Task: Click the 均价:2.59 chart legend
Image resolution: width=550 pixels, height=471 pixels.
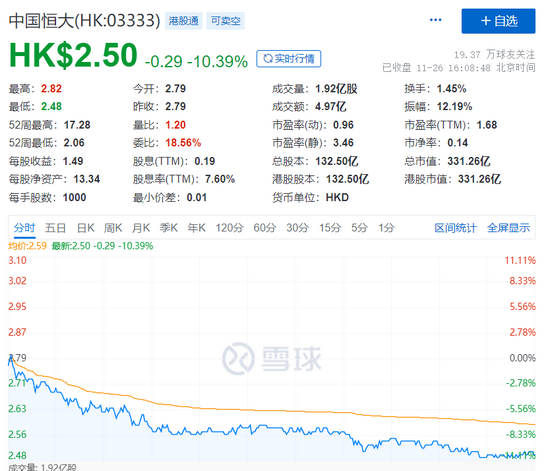Action: pos(27,246)
